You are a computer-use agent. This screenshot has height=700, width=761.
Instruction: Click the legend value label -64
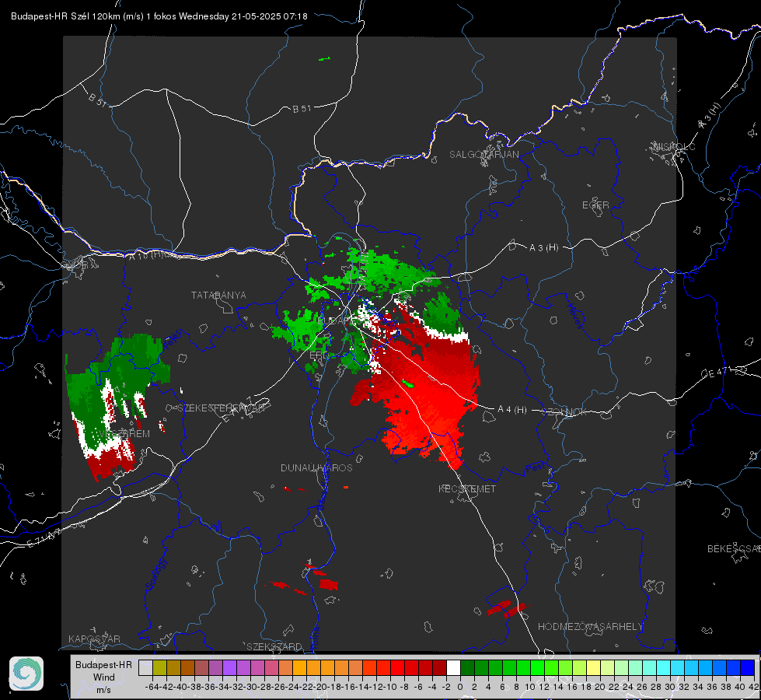coord(152,687)
